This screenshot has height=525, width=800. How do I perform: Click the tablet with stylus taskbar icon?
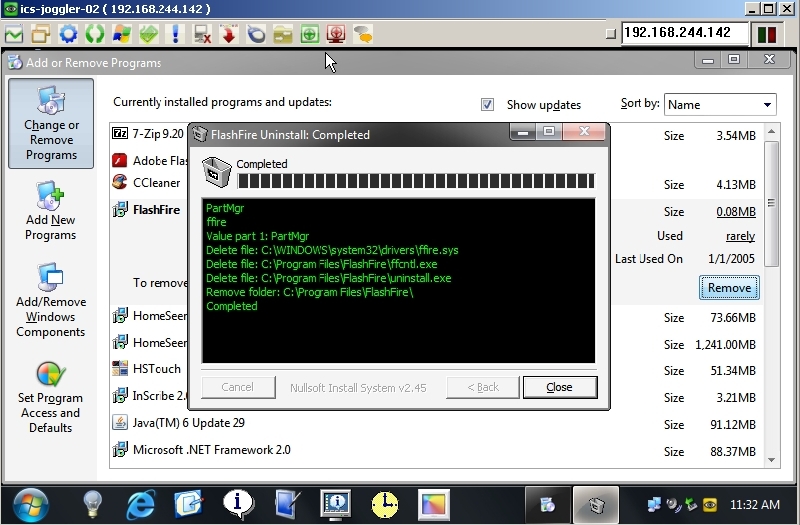pos(287,505)
